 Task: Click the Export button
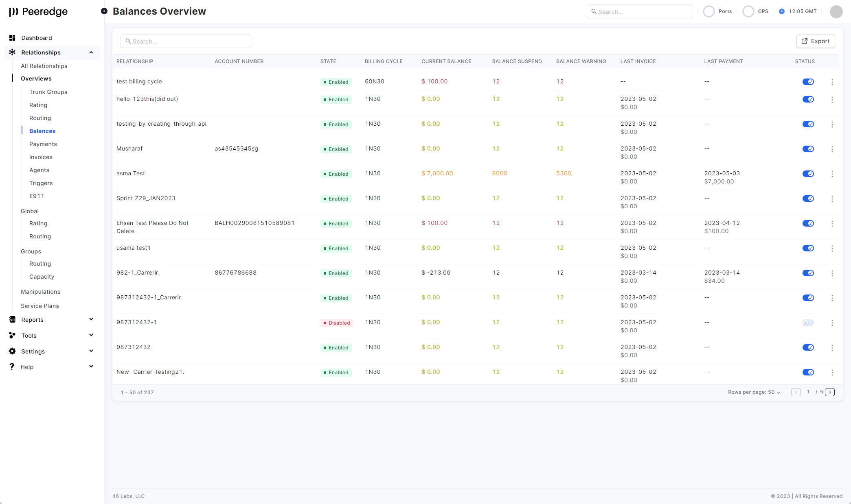pyautogui.click(x=816, y=41)
